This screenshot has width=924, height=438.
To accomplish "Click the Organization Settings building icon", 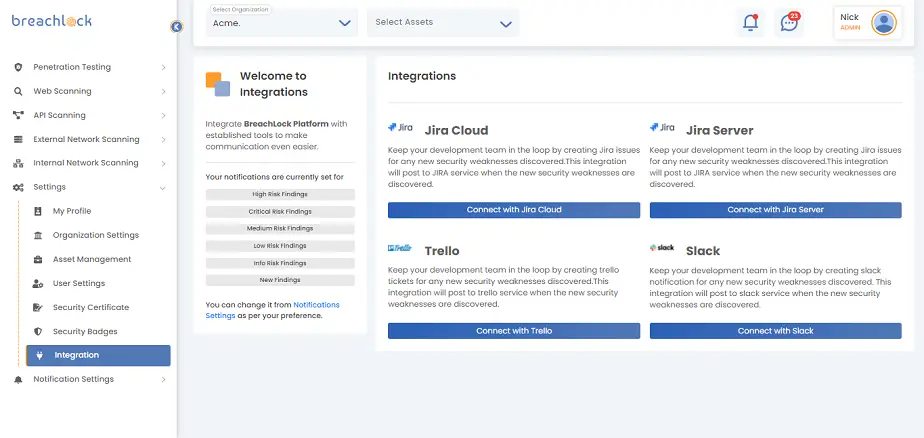I will click(x=38, y=235).
